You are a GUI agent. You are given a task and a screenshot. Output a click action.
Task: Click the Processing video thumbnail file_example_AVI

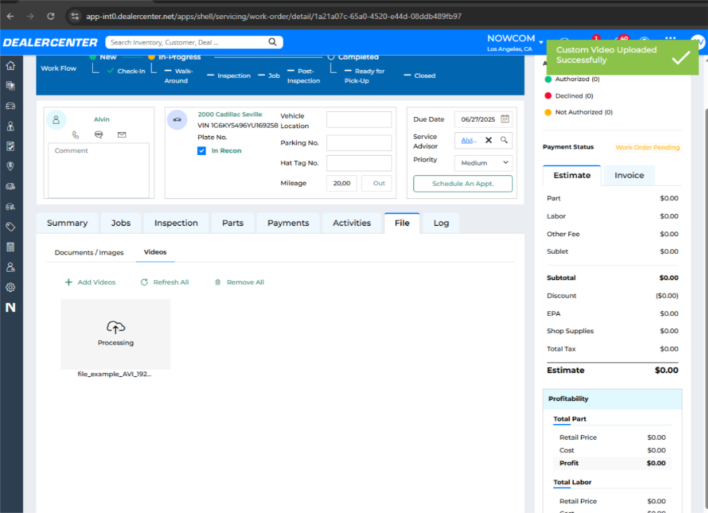point(116,335)
